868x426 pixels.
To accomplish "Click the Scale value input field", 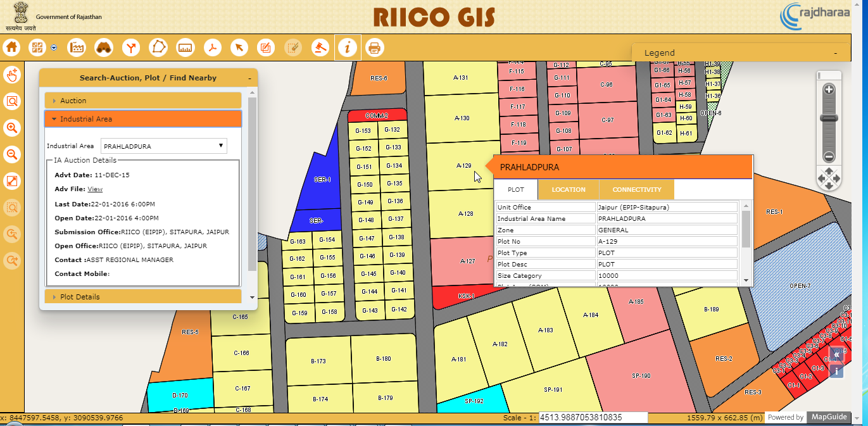I will coord(593,418).
